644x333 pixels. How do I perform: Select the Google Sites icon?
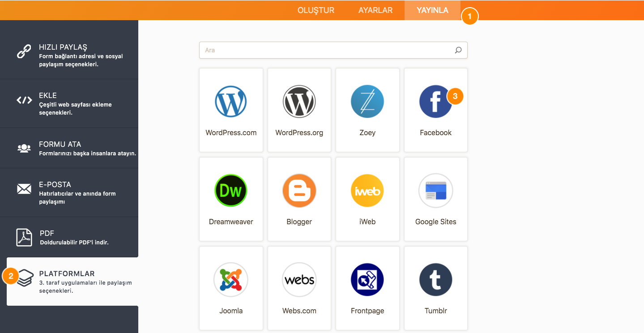click(436, 191)
